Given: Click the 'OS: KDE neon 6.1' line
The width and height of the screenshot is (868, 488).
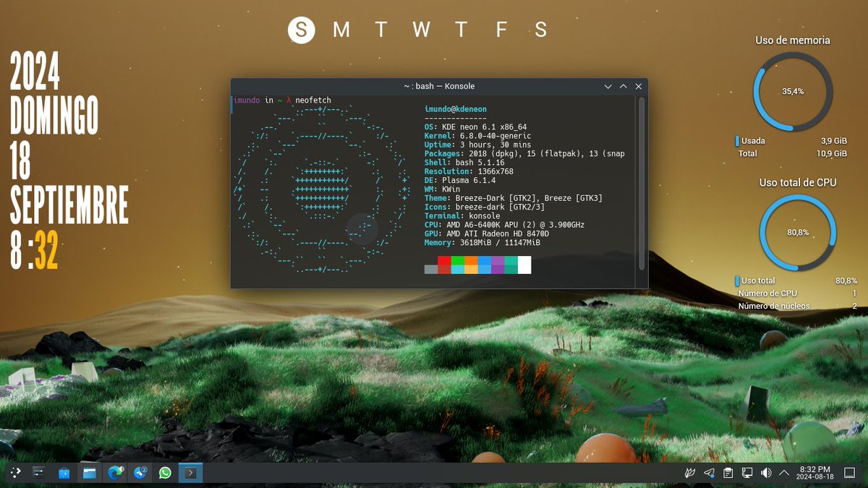Looking at the screenshot, I should click(x=475, y=127).
